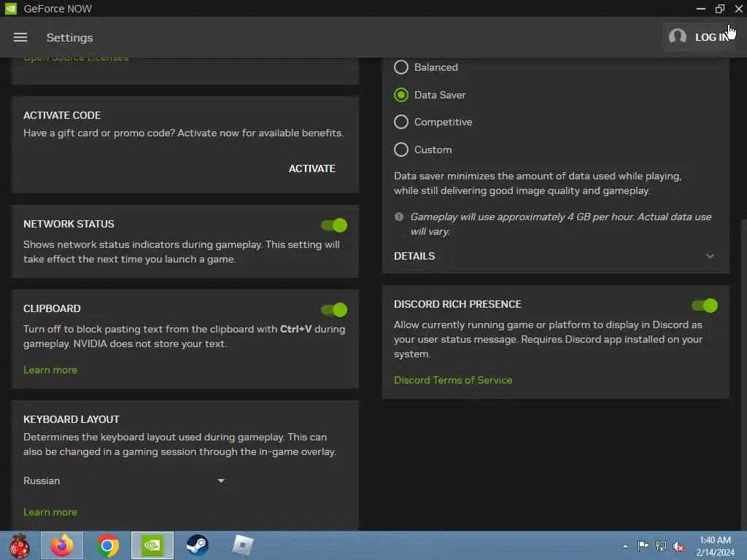Launch Google Chrome from the taskbar
This screenshot has height=560, width=747.
click(x=107, y=545)
